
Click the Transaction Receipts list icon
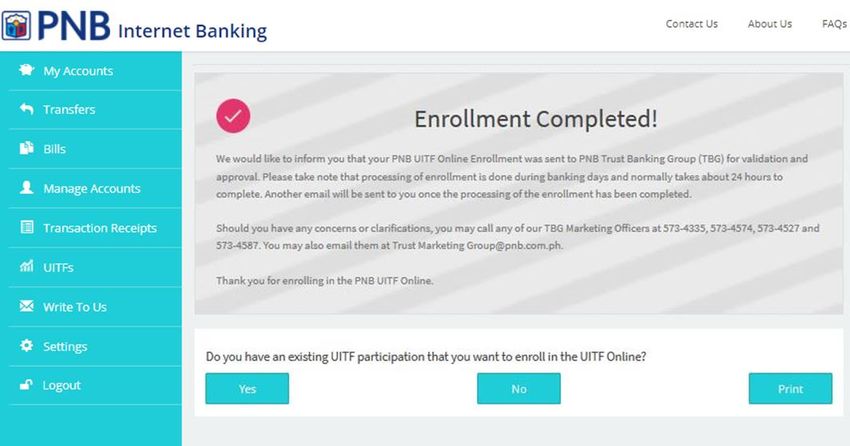tap(27, 227)
